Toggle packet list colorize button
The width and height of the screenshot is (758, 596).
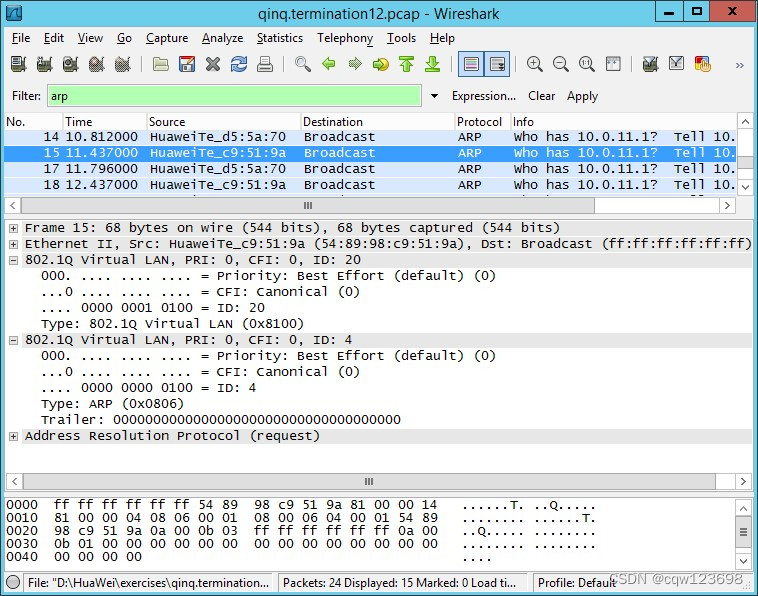point(471,64)
